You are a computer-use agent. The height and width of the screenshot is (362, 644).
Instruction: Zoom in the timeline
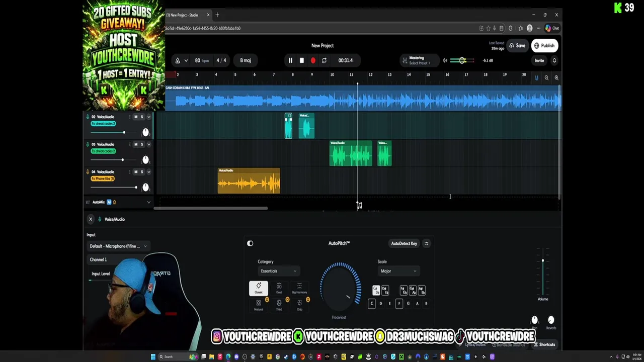coord(556,77)
